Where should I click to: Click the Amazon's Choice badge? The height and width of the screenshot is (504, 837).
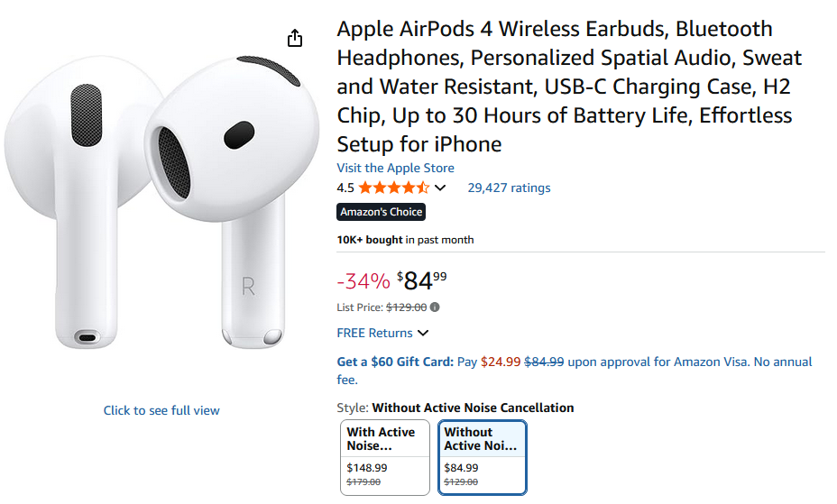pos(381,212)
